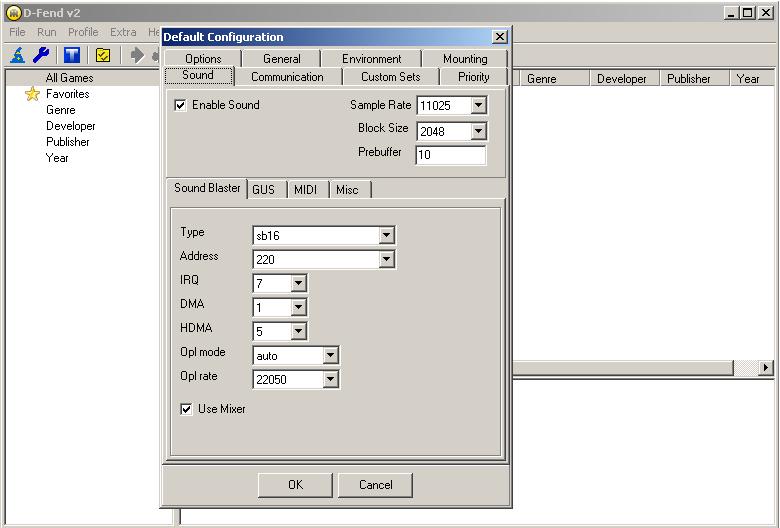The height and width of the screenshot is (528, 780).
Task: Toggle the Use Mixer checkbox
Action: pos(186,409)
